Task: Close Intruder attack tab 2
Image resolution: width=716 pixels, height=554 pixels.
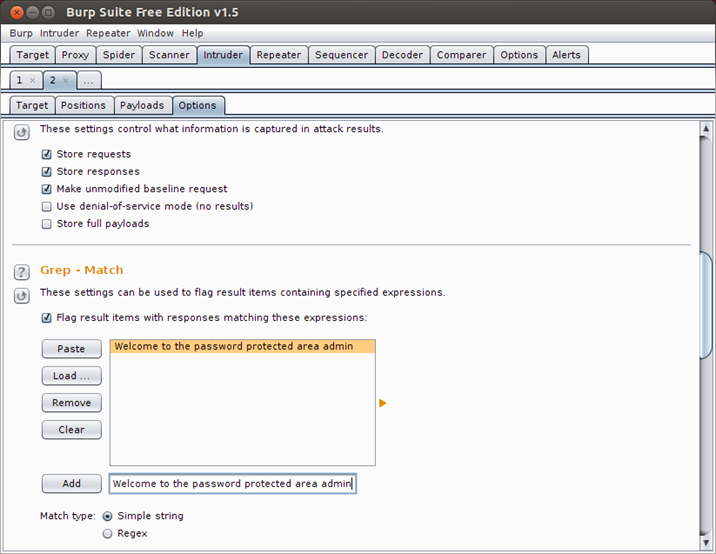Action: [65, 80]
